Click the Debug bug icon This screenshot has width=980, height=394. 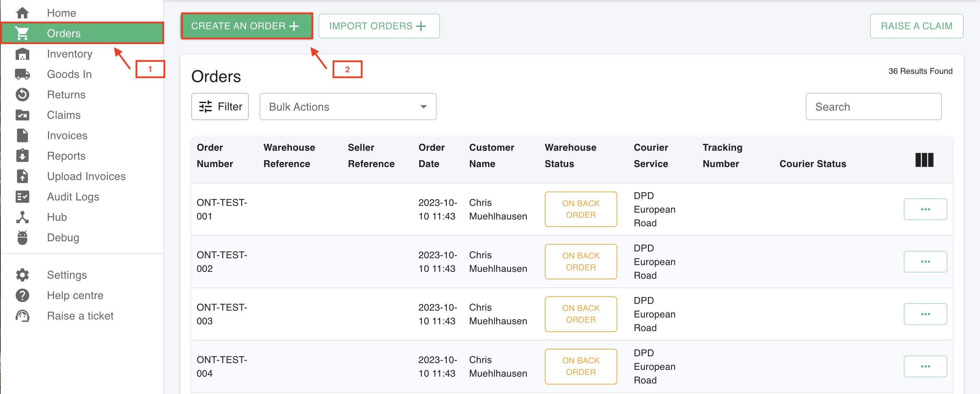click(x=22, y=237)
